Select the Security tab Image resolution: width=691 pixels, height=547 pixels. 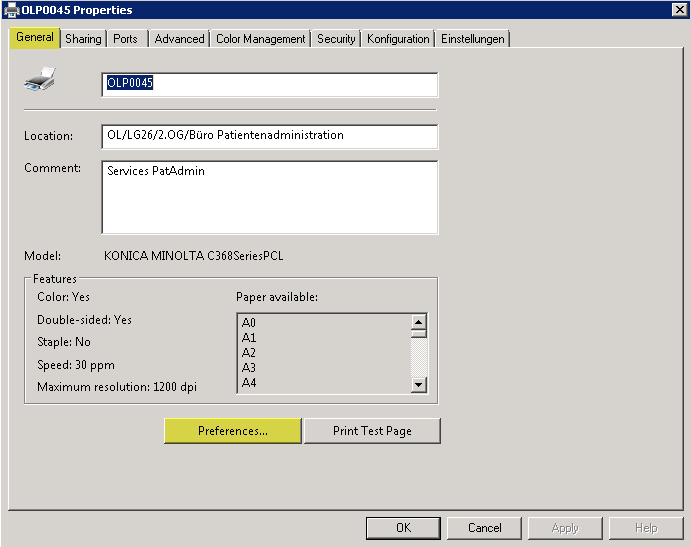[336, 39]
